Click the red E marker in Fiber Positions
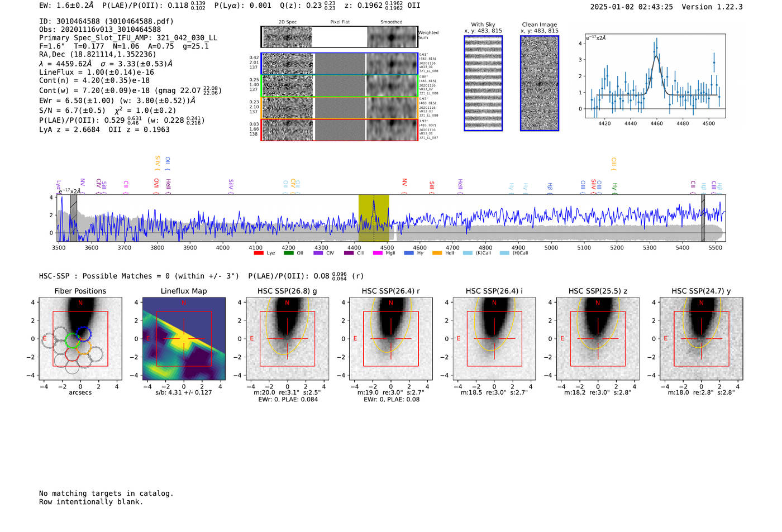Screen dimensions: 782x532 pyautogui.click(x=45, y=338)
